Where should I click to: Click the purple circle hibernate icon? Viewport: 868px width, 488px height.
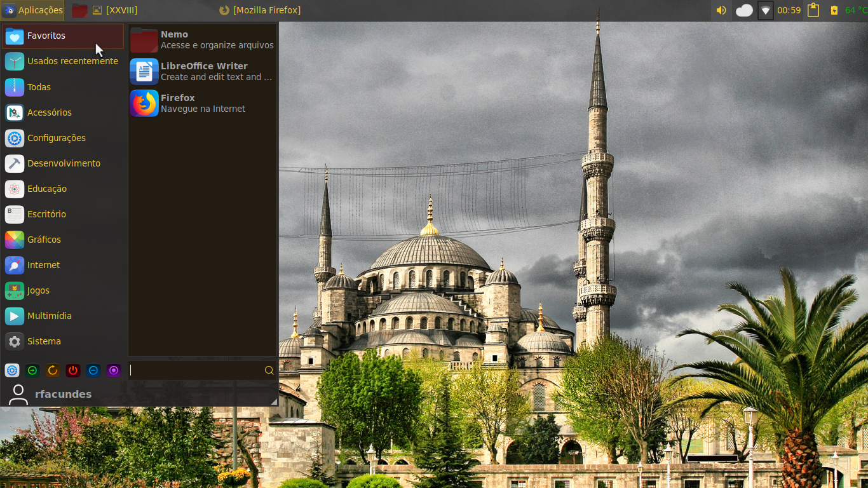pyautogui.click(x=114, y=370)
